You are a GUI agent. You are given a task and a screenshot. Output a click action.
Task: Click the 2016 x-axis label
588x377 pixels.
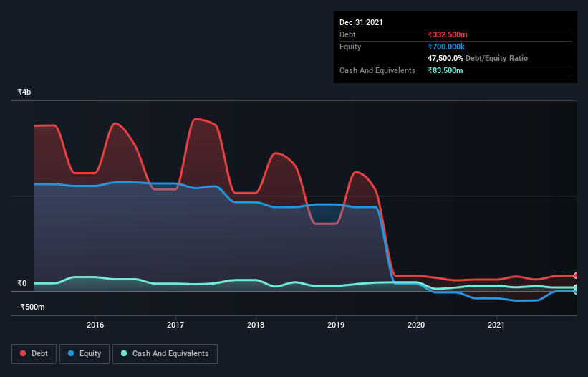point(95,325)
